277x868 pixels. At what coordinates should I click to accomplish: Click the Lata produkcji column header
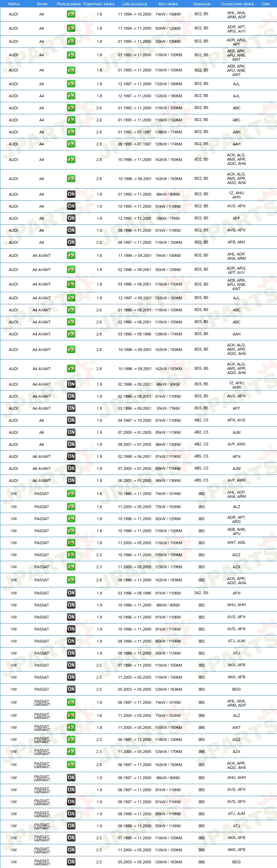pyautogui.click(x=135, y=4)
